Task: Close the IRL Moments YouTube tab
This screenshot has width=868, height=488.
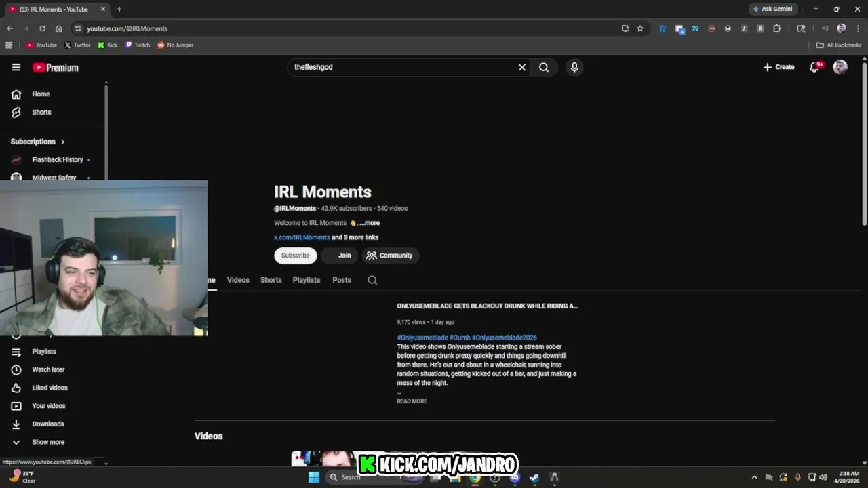Action: [x=103, y=9]
